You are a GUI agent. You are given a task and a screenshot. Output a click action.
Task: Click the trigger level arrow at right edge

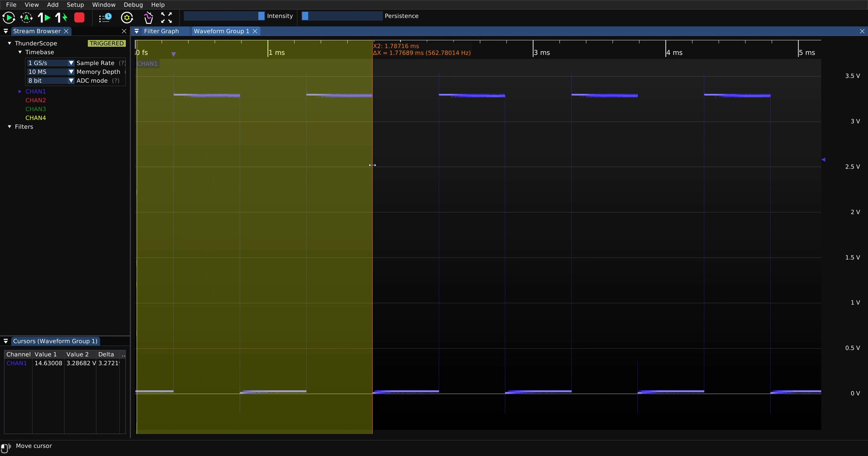823,159
